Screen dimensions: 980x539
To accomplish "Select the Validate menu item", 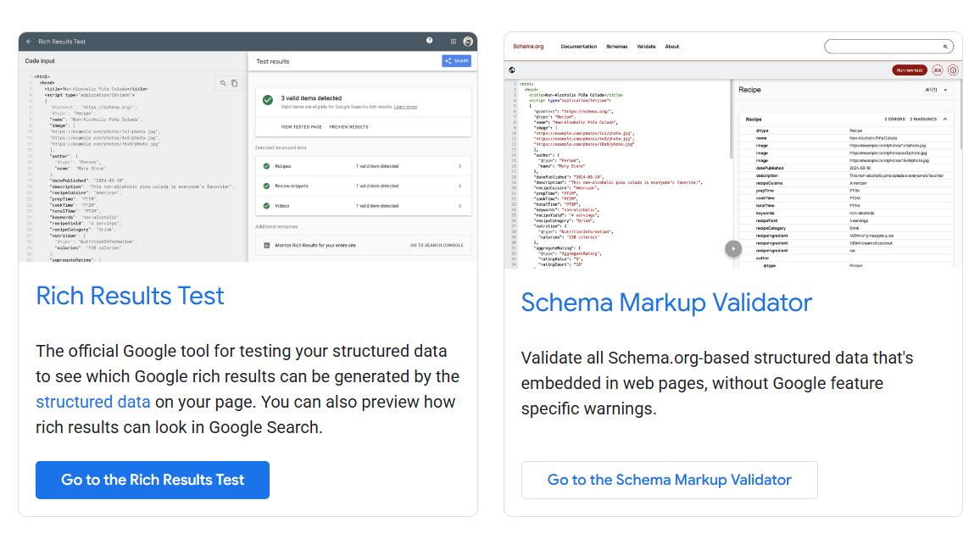I will click(646, 46).
